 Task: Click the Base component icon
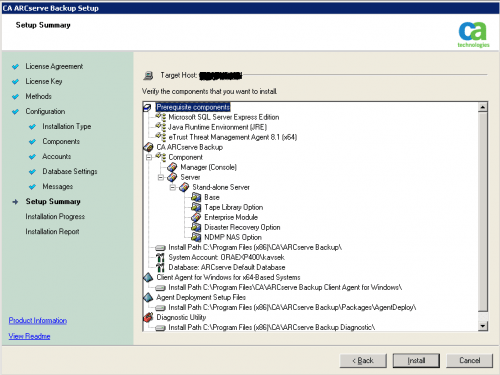[196, 197]
